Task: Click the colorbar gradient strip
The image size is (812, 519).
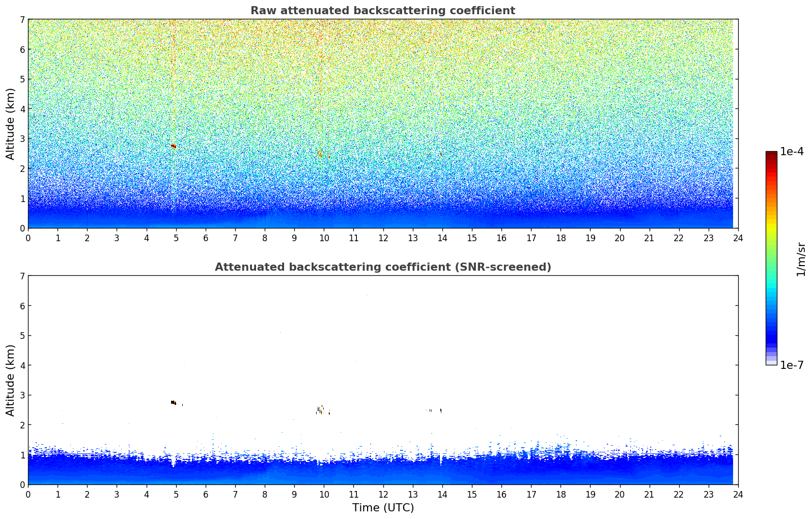Action: 771,258
